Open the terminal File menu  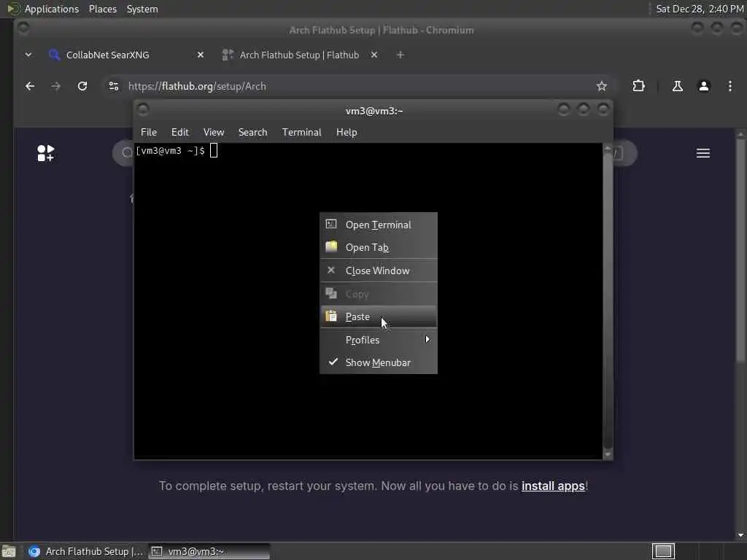tap(149, 133)
